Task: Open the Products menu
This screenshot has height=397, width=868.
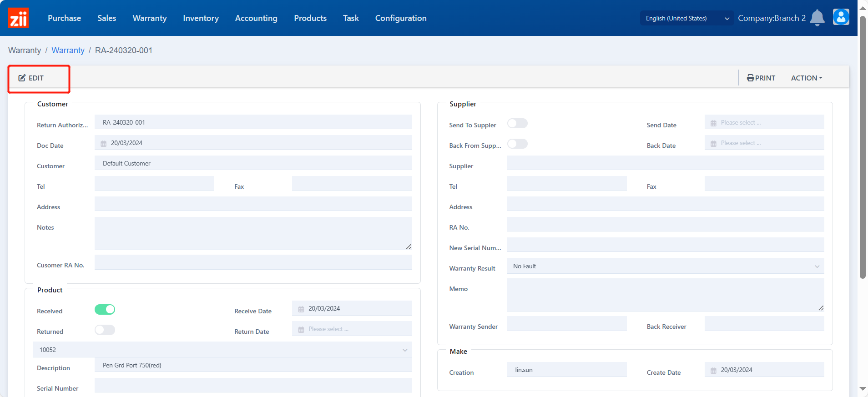Action: click(x=310, y=18)
